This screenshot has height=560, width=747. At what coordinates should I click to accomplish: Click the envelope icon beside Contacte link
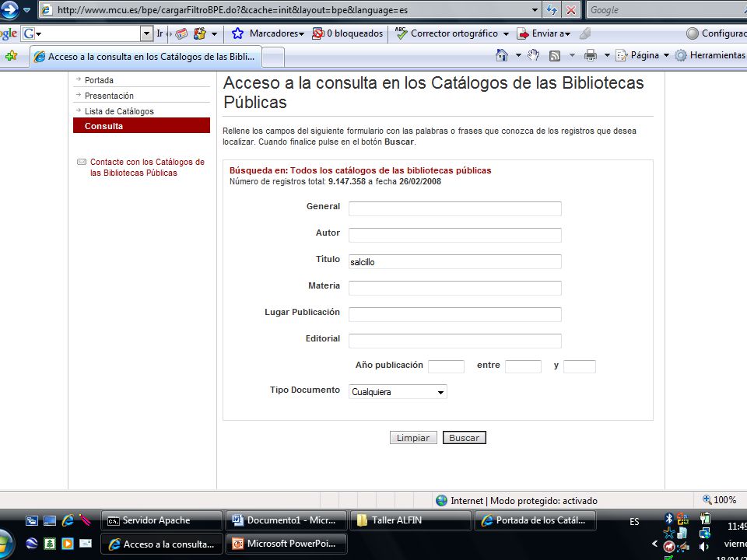(82, 162)
